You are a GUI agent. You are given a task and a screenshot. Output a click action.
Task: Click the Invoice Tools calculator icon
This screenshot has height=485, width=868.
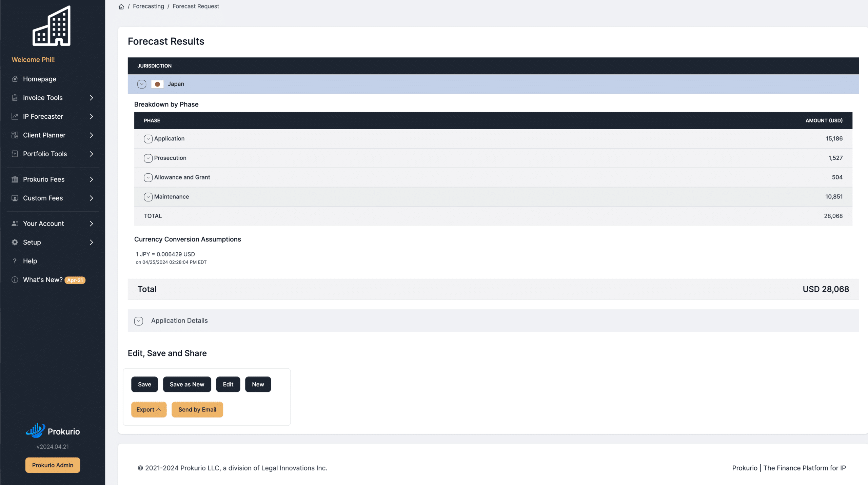pos(15,98)
